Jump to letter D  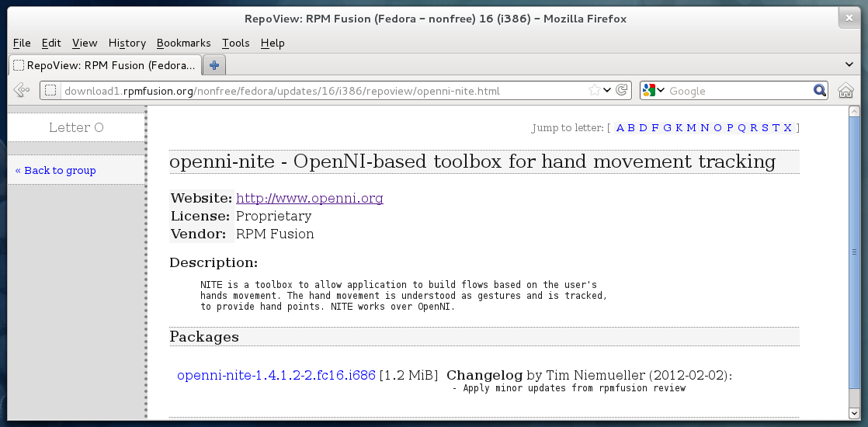point(643,128)
